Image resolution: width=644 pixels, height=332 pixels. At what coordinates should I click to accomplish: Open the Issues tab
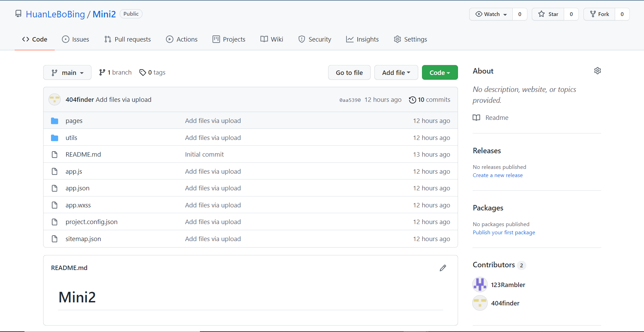(x=75, y=39)
